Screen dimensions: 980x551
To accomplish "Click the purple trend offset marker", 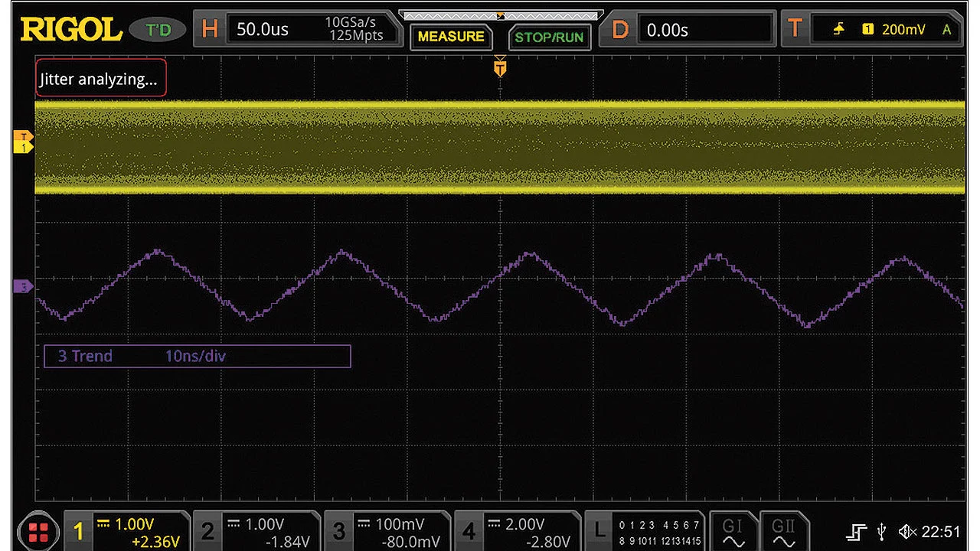I will (x=24, y=287).
